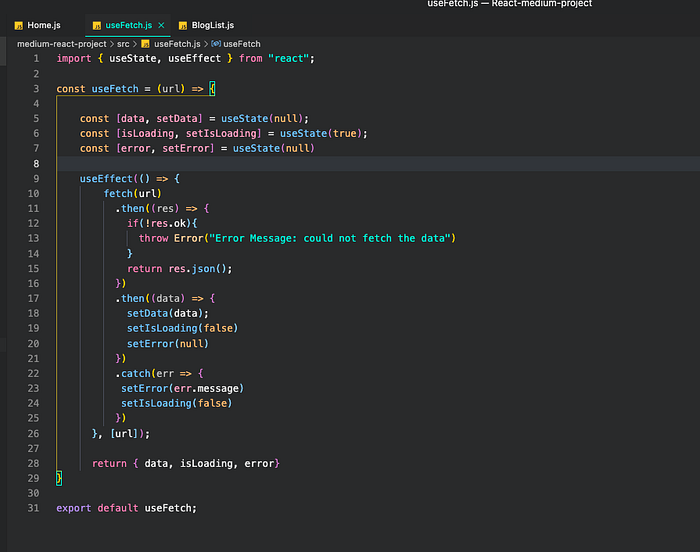Click the throw keyword on line 13

[154, 238]
